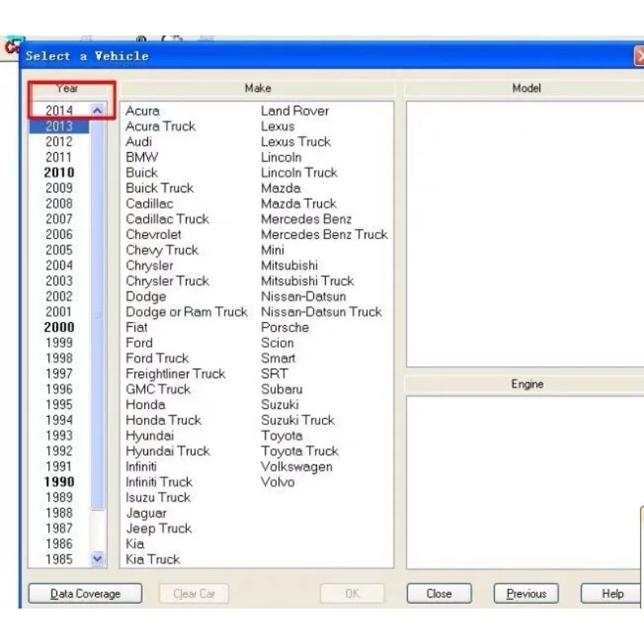Select year 1985
This screenshot has height=644, width=644.
click(x=59, y=559)
